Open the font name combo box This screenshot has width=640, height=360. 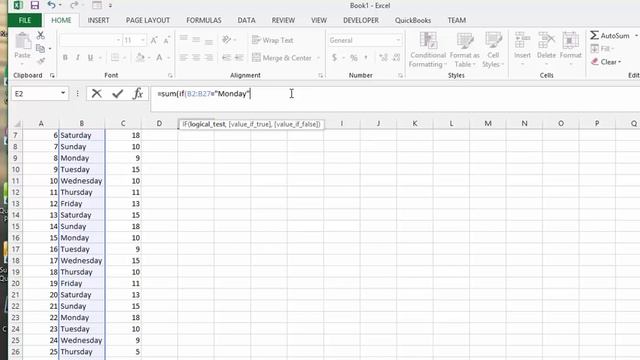(90, 40)
